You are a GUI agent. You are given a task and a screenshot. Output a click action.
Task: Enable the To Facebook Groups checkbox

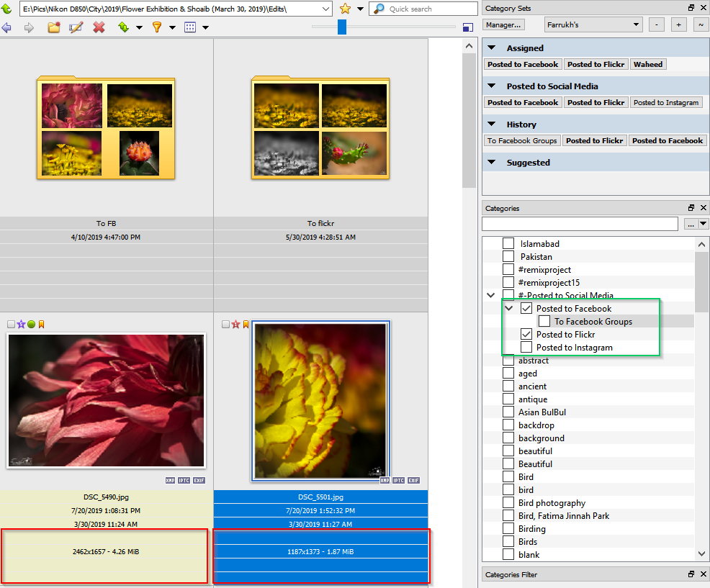[x=544, y=322]
